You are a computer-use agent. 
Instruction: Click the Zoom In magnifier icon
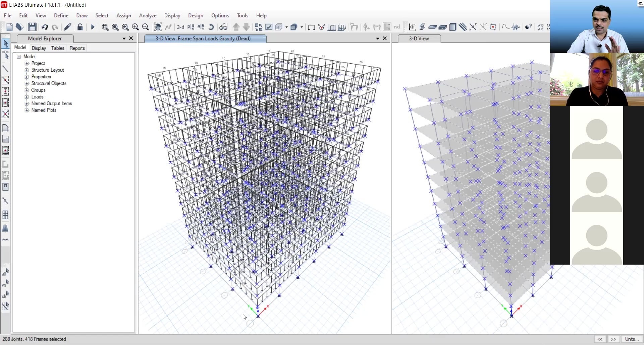pos(136,27)
